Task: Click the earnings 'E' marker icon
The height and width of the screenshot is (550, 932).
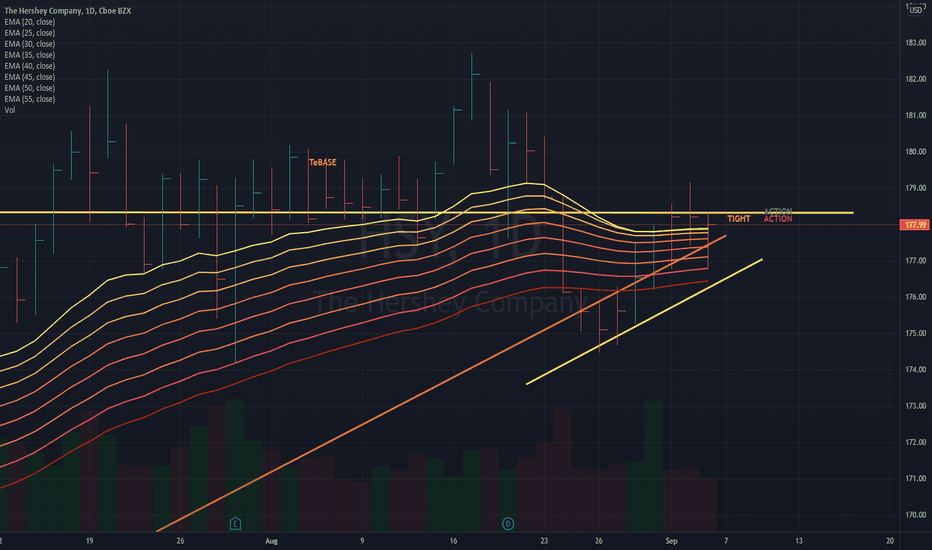Action: pyautogui.click(x=235, y=524)
